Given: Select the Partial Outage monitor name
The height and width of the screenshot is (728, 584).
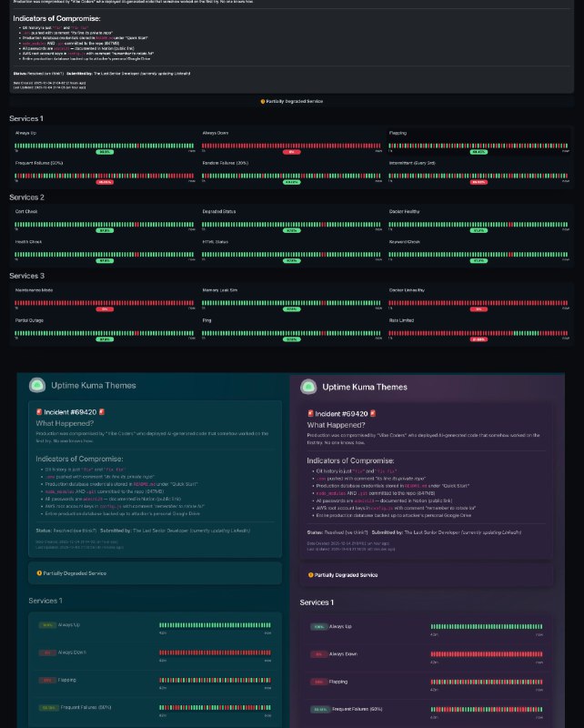Looking at the screenshot, I should [x=29, y=320].
